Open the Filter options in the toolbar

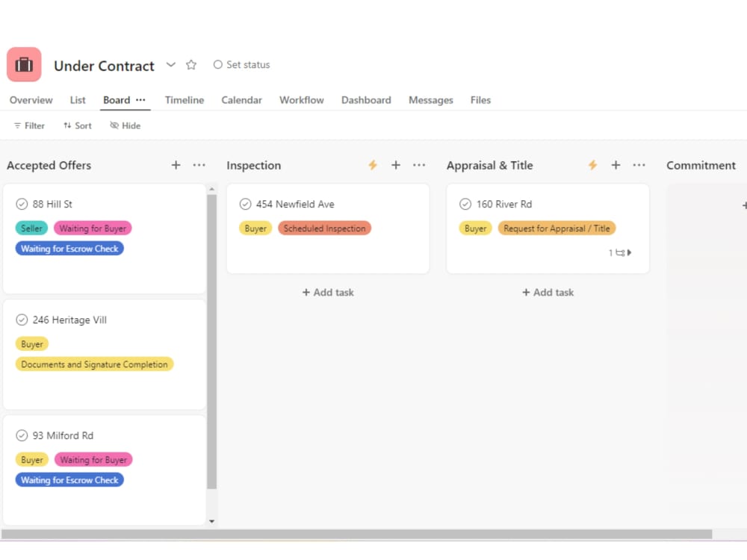tap(28, 125)
